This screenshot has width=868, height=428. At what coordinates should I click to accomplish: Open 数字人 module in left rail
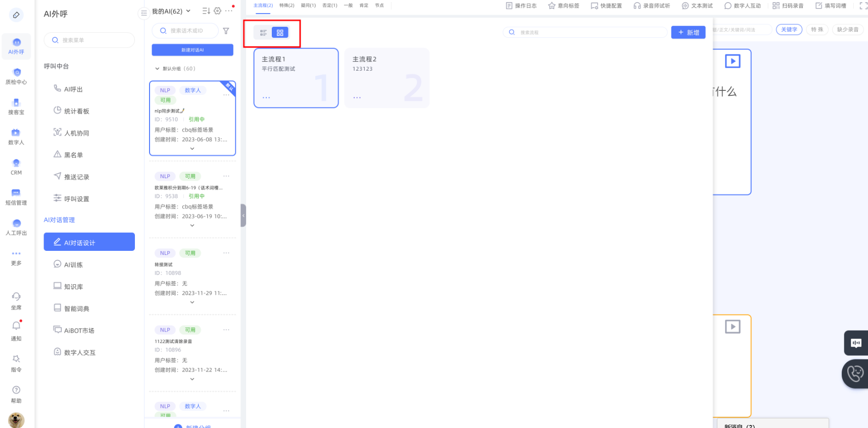coord(16,137)
